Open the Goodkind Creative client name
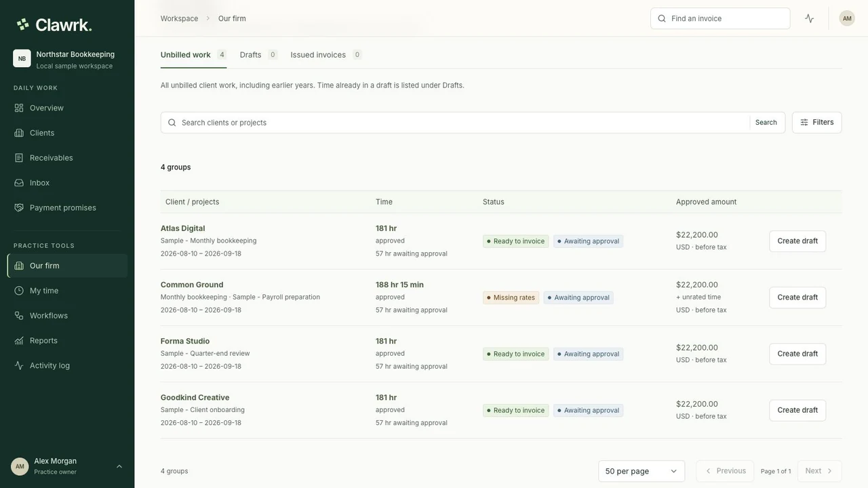868x488 pixels. pos(195,397)
